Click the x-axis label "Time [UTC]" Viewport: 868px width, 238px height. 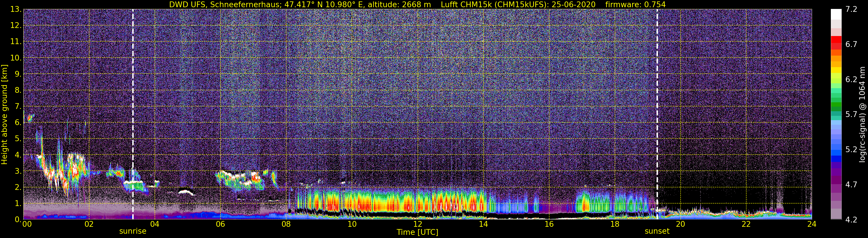[x=417, y=232]
